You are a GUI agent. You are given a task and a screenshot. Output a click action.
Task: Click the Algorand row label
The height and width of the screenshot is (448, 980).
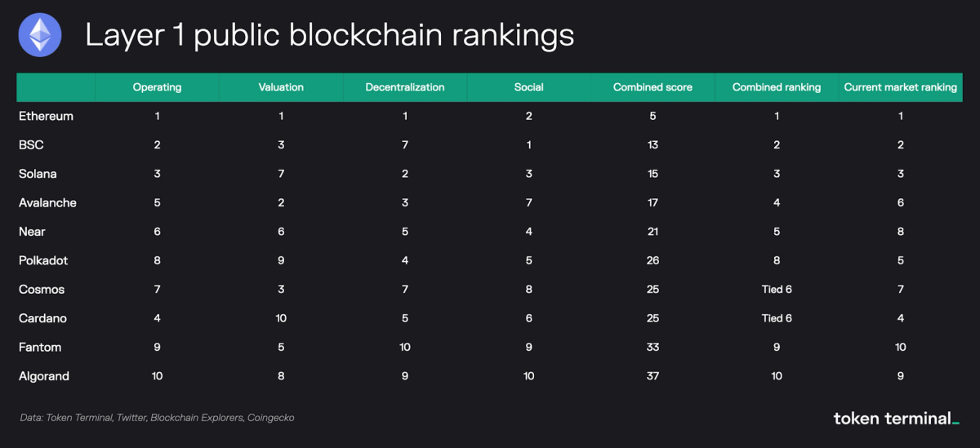(44, 376)
